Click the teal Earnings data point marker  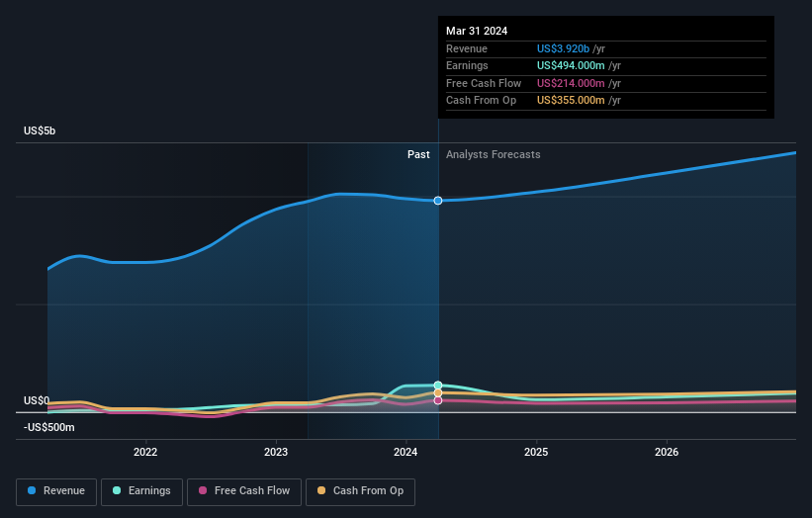pos(438,385)
